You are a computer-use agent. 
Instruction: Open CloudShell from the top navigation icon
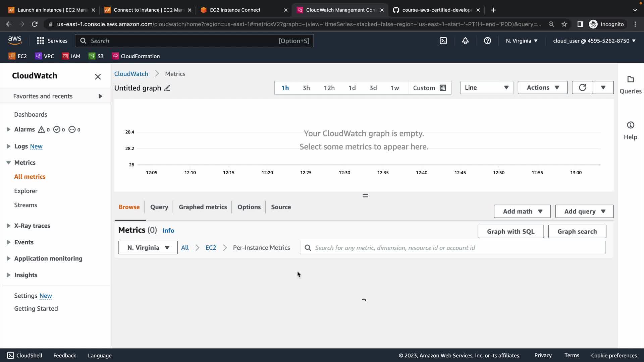(x=443, y=41)
